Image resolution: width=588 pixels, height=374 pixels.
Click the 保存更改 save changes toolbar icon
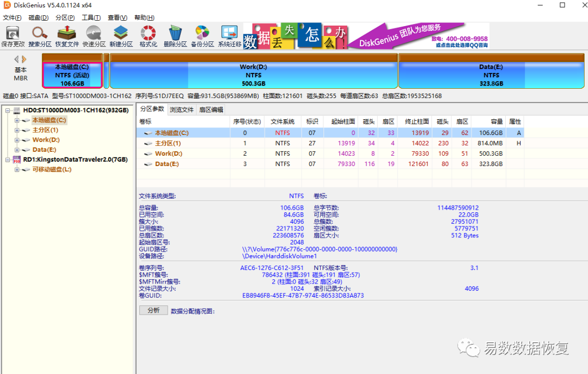tap(13, 36)
